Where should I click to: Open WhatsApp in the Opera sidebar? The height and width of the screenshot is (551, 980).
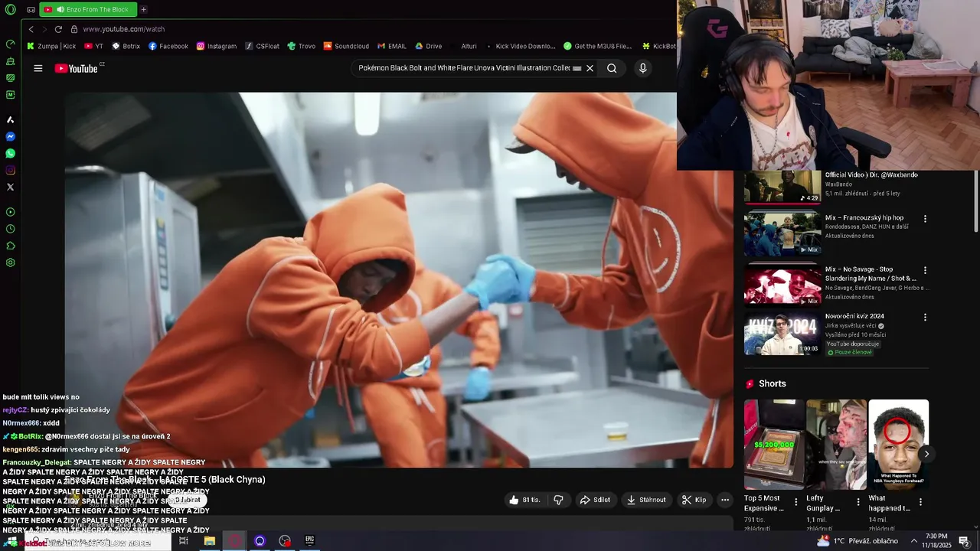(11, 153)
